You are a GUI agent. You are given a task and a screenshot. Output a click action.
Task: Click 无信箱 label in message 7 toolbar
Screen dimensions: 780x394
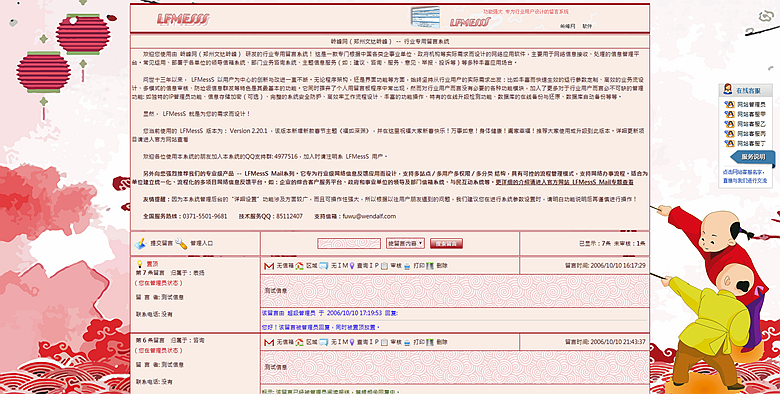click(285, 266)
